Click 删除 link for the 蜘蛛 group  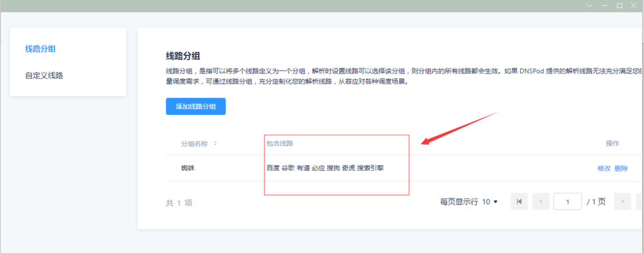coord(621,168)
